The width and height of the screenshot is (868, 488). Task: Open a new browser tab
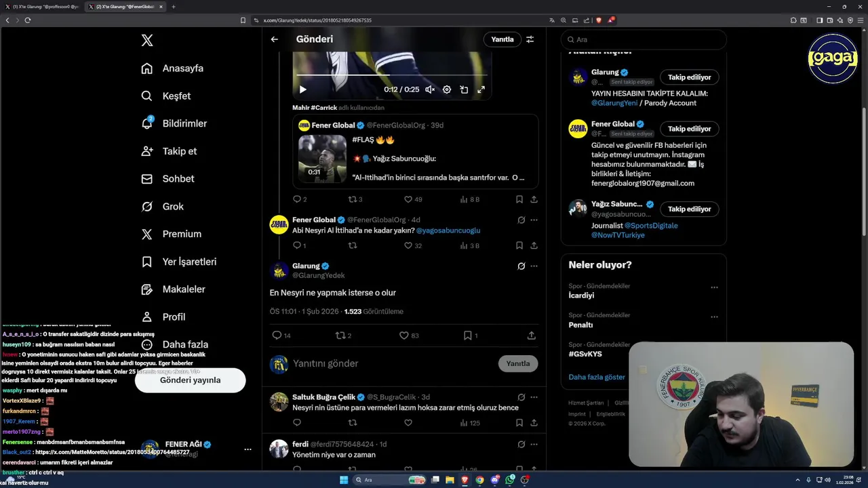173,7
